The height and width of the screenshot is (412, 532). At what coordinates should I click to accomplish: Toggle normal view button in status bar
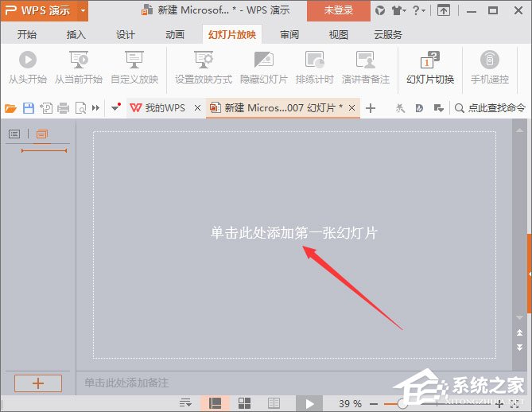(215, 403)
